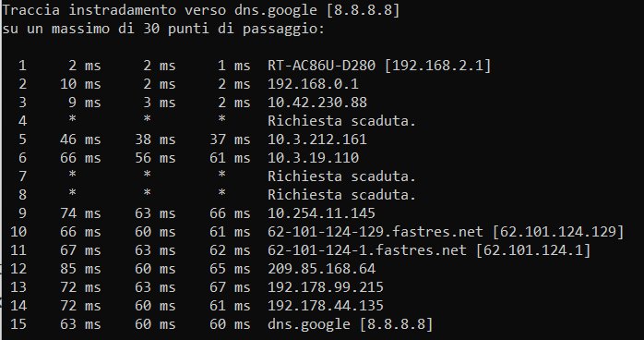Click the 62-101-124-1.fastres.net hostname
Viewport: 644px width, 340px height.
click(x=367, y=250)
